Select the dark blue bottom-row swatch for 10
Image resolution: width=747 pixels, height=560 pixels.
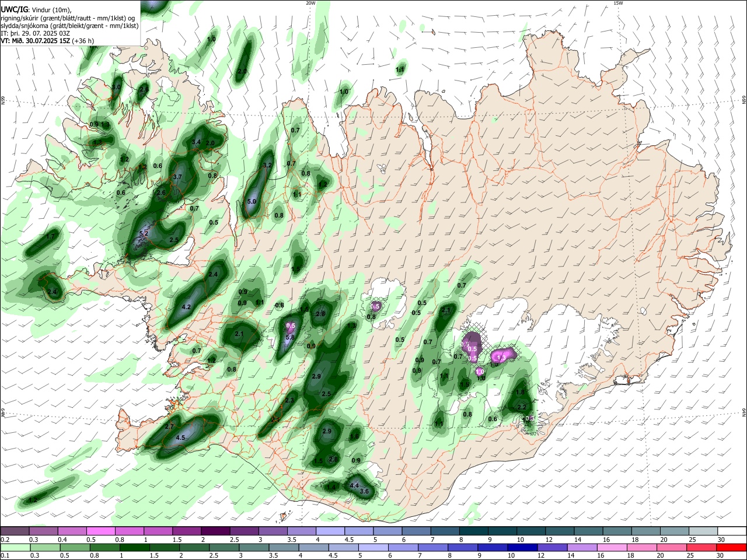(x=522, y=547)
